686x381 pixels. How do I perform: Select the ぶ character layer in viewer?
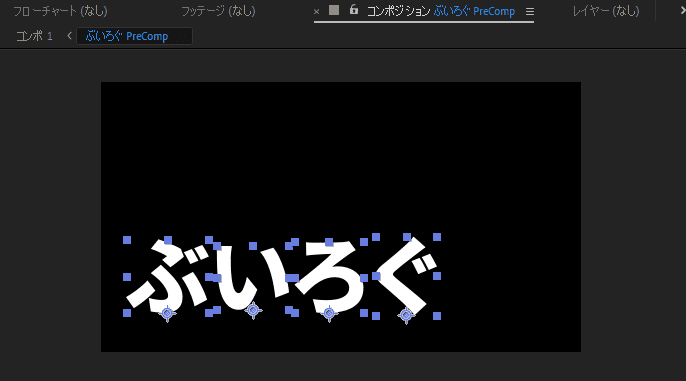click(x=168, y=274)
